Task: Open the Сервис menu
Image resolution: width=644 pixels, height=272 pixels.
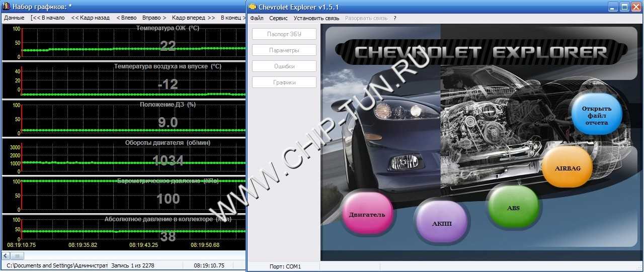Action: (x=278, y=18)
